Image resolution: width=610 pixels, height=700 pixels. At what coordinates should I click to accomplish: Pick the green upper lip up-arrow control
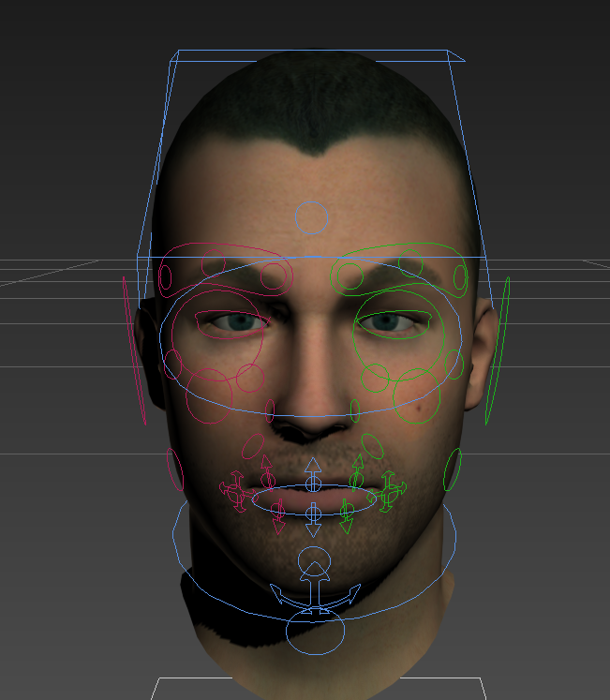[x=357, y=466]
